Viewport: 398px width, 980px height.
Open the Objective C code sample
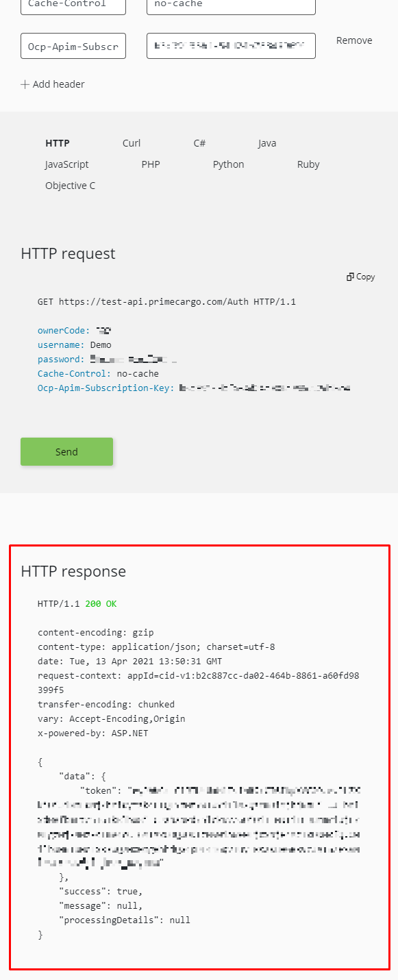click(x=70, y=186)
